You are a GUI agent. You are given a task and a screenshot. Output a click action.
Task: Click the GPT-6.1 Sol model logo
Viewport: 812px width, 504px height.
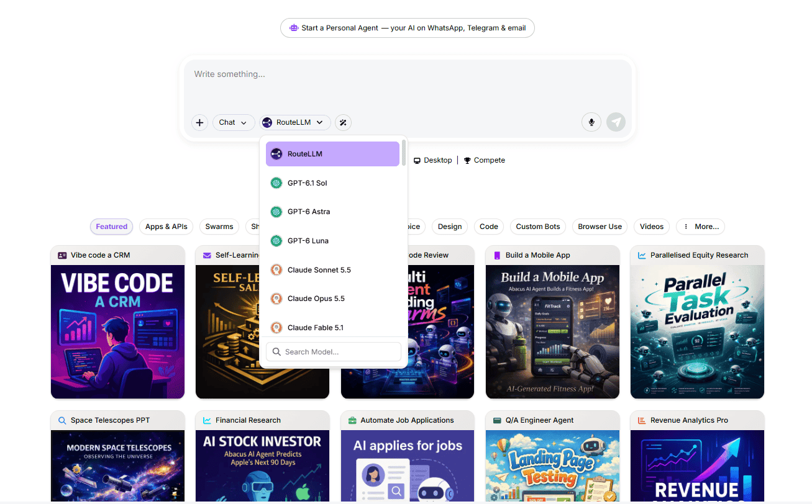276,183
